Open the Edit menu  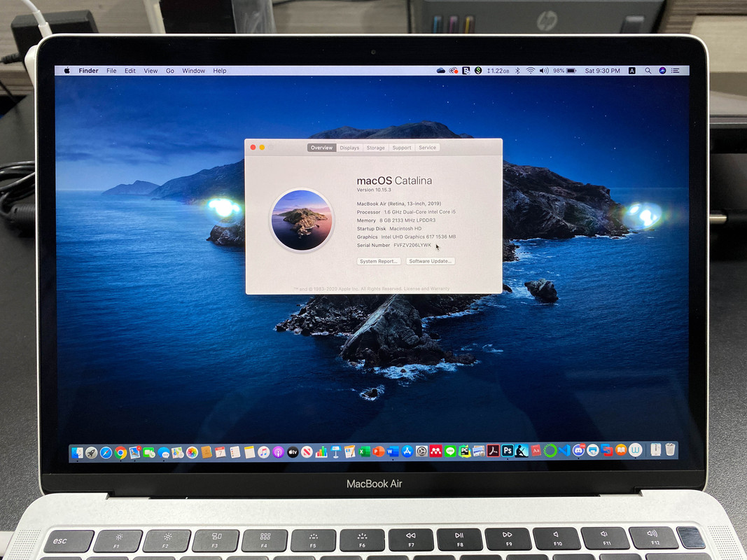pos(130,71)
